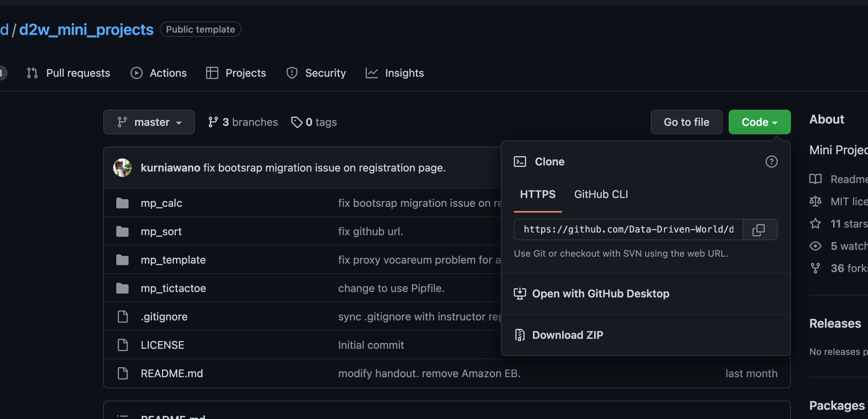This screenshot has height=419, width=868.
Task: Click the ZIP file icon
Action: point(520,335)
